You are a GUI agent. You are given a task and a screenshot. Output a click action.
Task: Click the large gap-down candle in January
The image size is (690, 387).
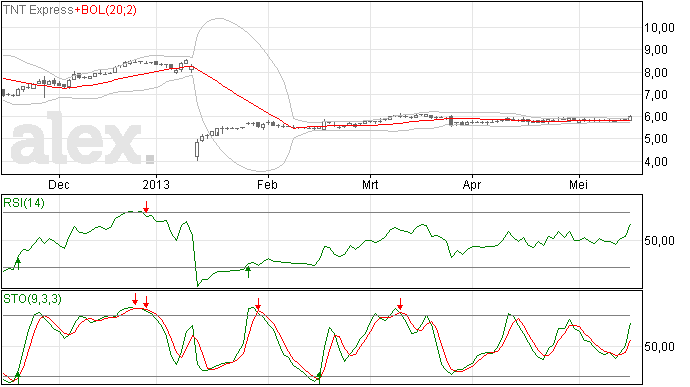click(x=197, y=150)
